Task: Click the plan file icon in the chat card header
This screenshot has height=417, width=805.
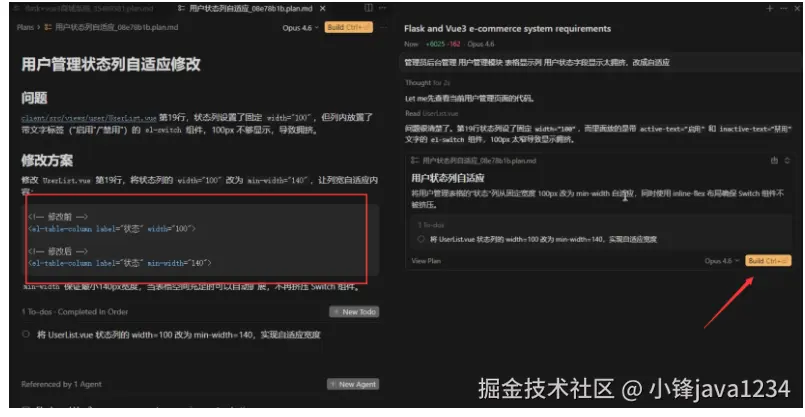Action: tap(415, 161)
